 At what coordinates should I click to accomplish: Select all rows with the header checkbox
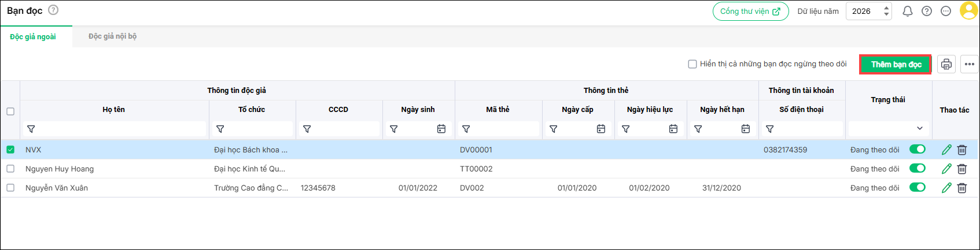click(x=10, y=111)
